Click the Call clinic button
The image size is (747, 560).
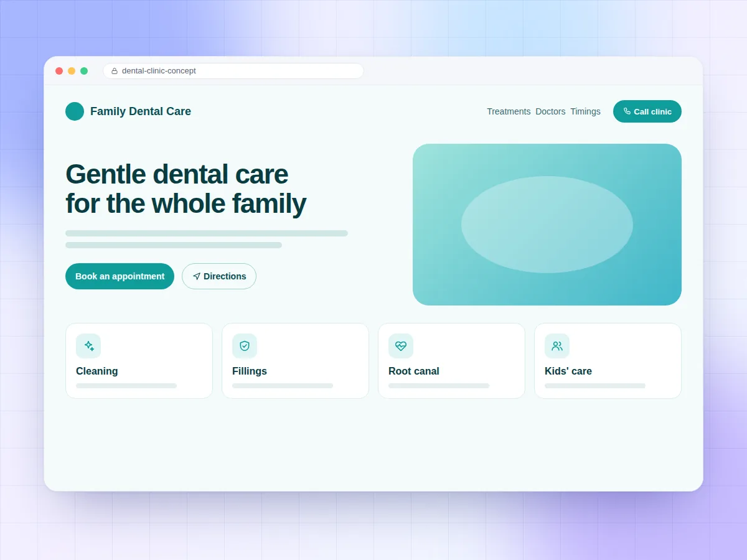point(647,111)
